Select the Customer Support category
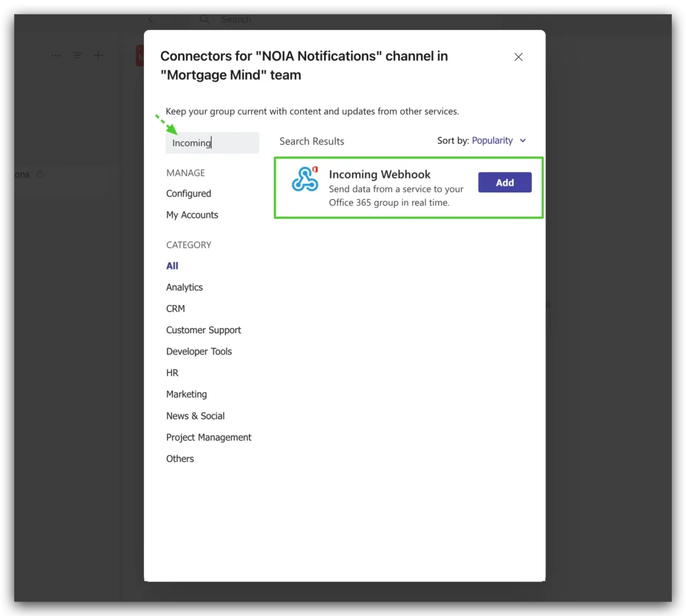The width and height of the screenshot is (686, 616). (204, 330)
